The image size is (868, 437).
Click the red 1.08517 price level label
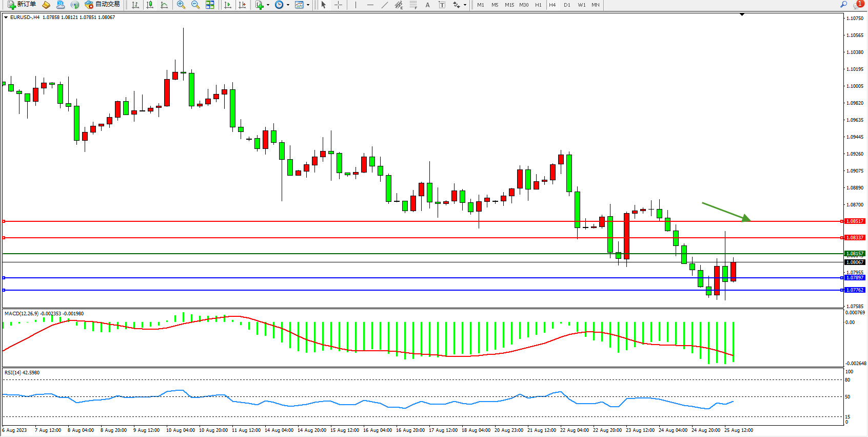[855, 221]
